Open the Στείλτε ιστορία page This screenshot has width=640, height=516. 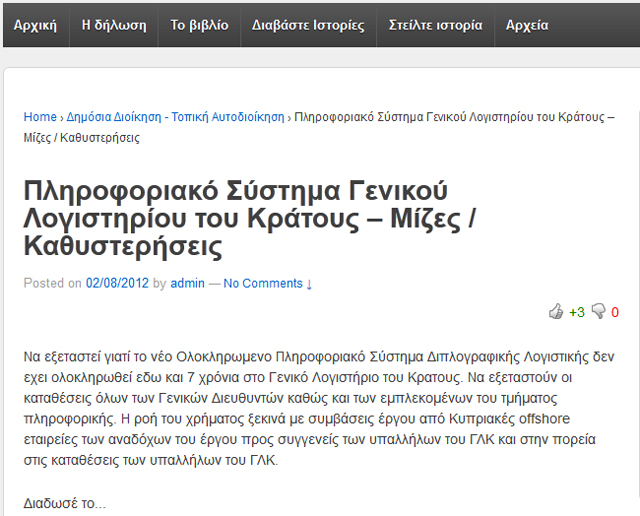pyautogui.click(x=435, y=24)
